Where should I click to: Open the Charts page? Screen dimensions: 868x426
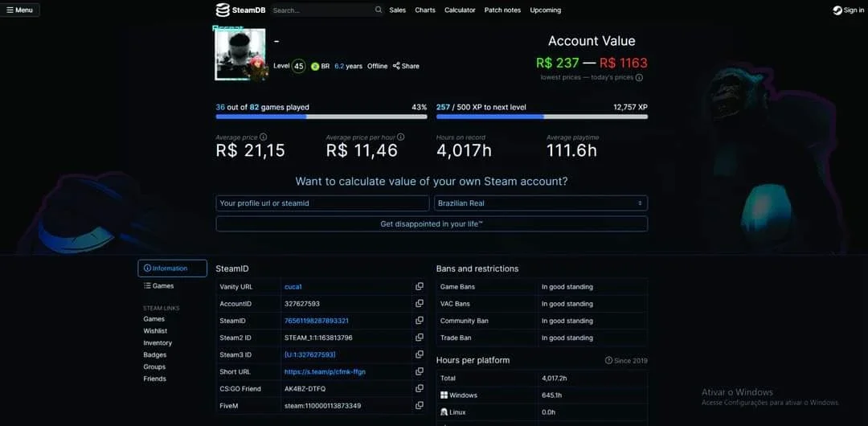(425, 10)
